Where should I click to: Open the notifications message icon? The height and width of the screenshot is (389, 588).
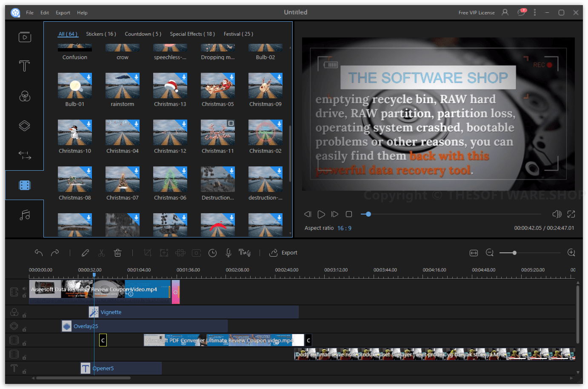pyautogui.click(x=522, y=12)
